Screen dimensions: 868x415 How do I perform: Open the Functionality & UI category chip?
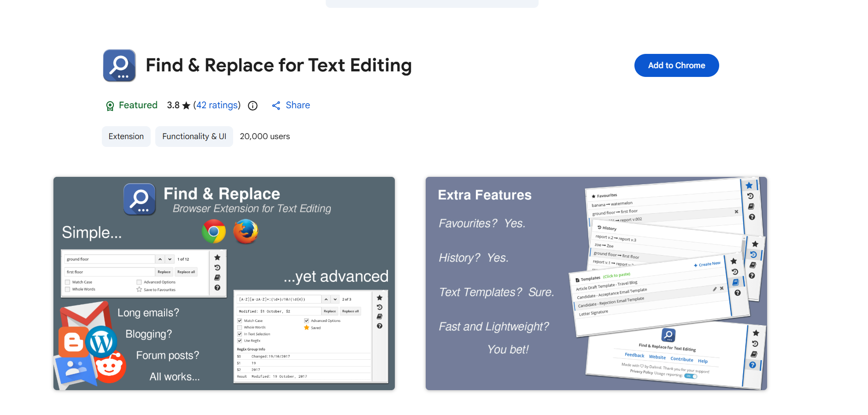tap(194, 136)
